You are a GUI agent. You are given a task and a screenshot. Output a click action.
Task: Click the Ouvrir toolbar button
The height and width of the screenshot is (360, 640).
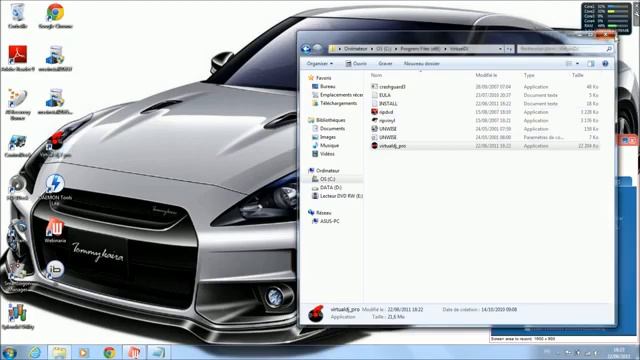(x=356, y=64)
